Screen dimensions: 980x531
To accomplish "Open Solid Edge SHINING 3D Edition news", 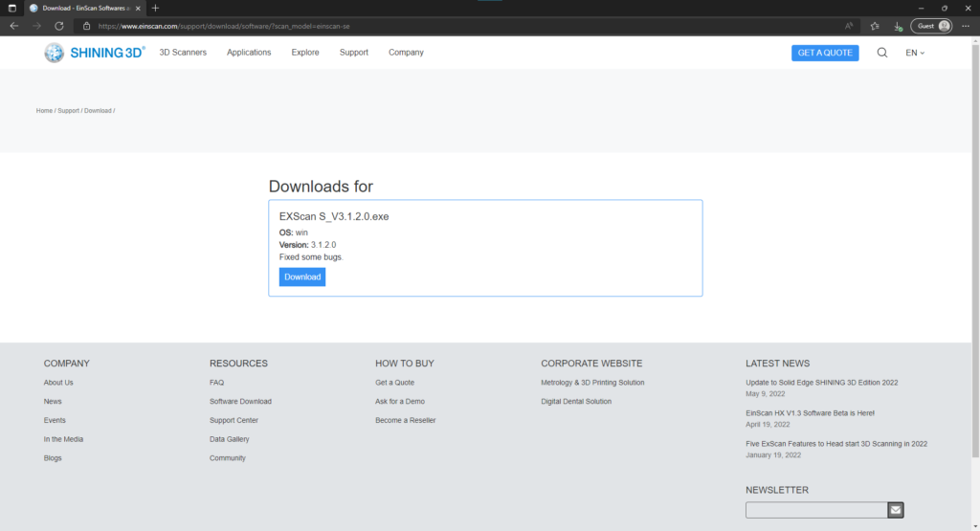I will pos(821,383).
